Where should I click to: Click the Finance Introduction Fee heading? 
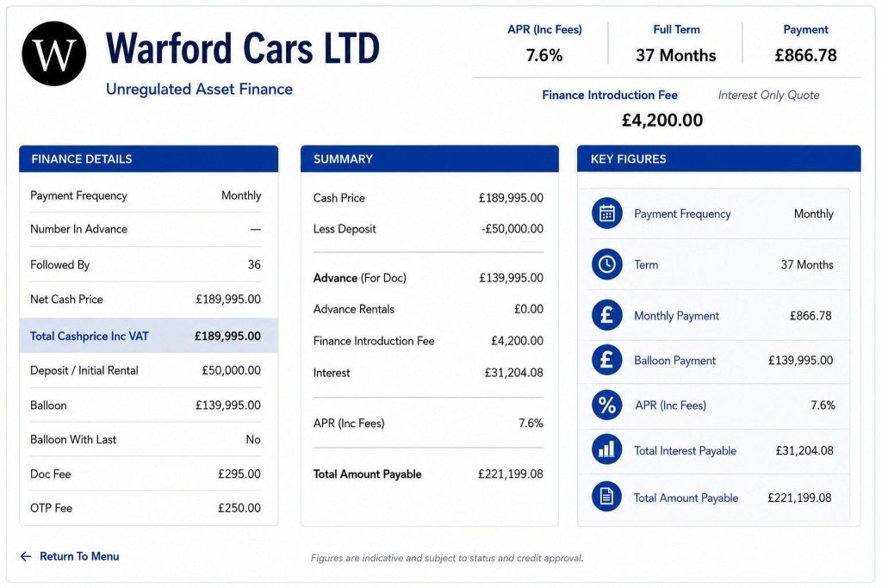pos(610,95)
